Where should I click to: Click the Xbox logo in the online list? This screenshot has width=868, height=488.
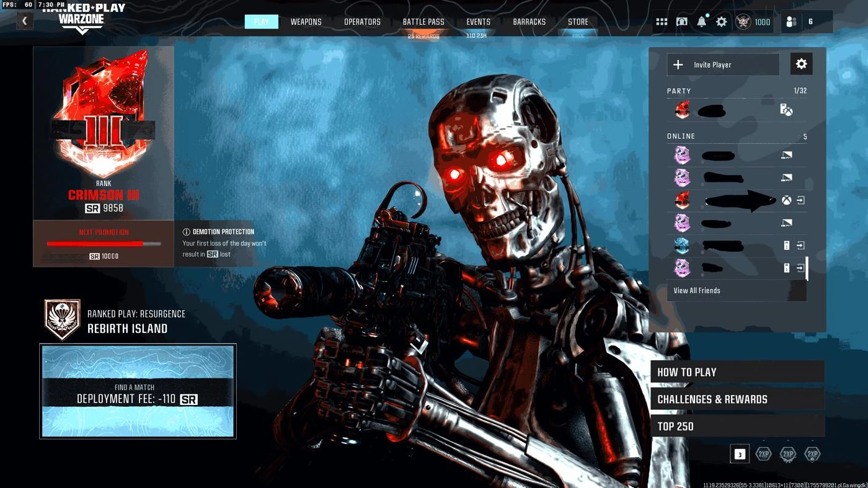tap(786, 200)
